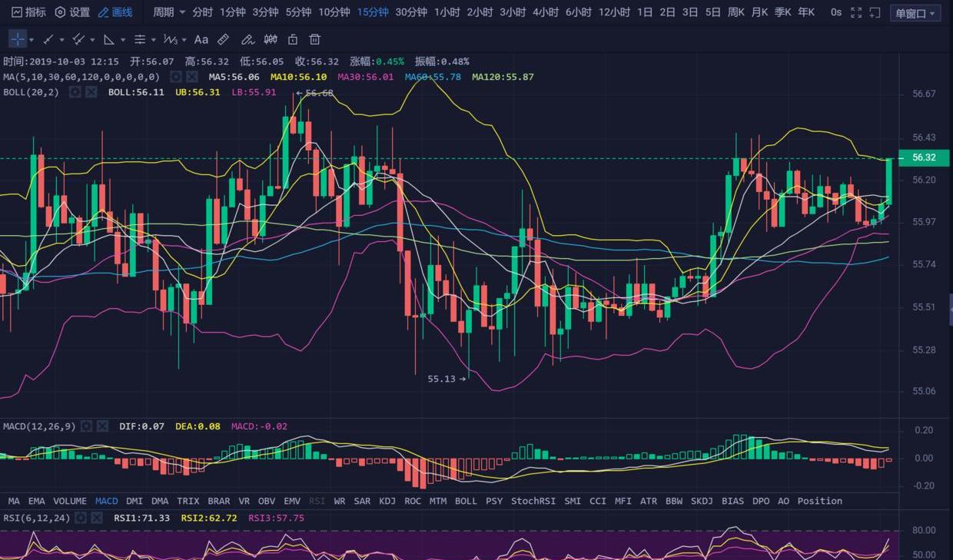Open MA indicator settings gear
The image size is (953, 560).
click(175, 77)
